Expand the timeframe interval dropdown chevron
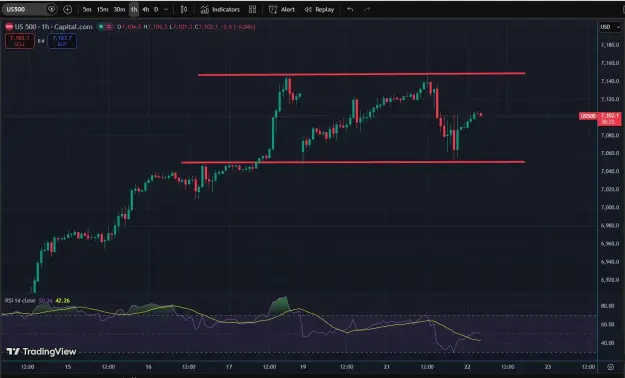This screenshot has width=625, height=378. coord(166,9)
